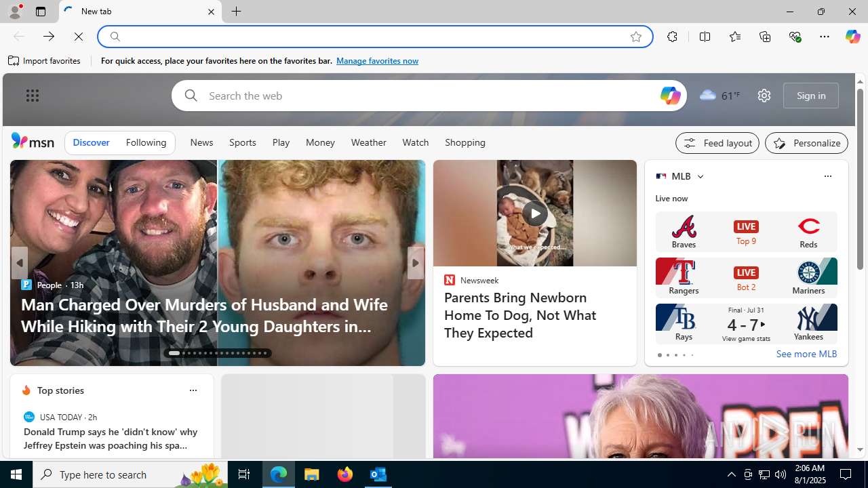Show hidden system tray icons
This screenshot has width=868, height=488.
(x=731, y=474)
